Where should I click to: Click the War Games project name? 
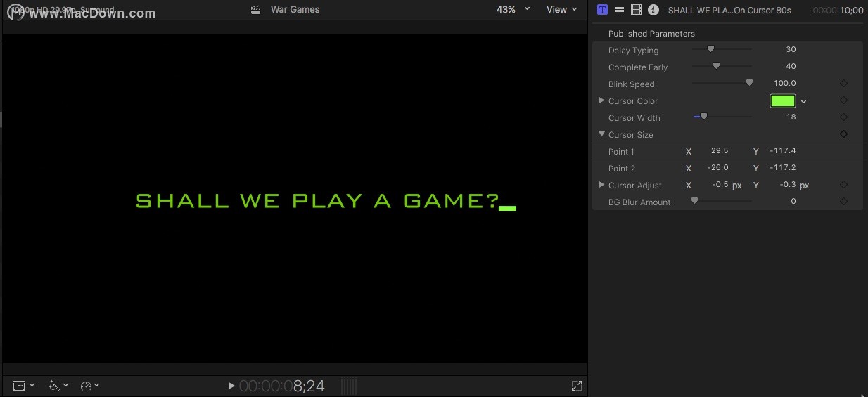[295, 10]
